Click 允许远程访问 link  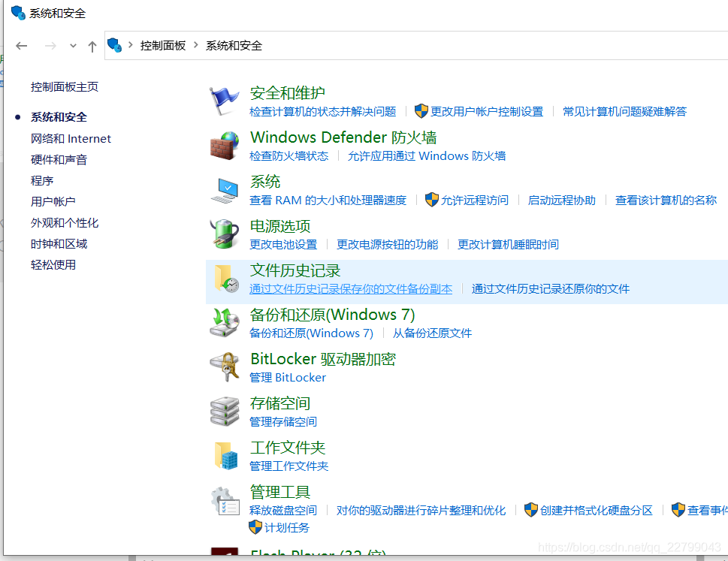click(x=475, y=200)
